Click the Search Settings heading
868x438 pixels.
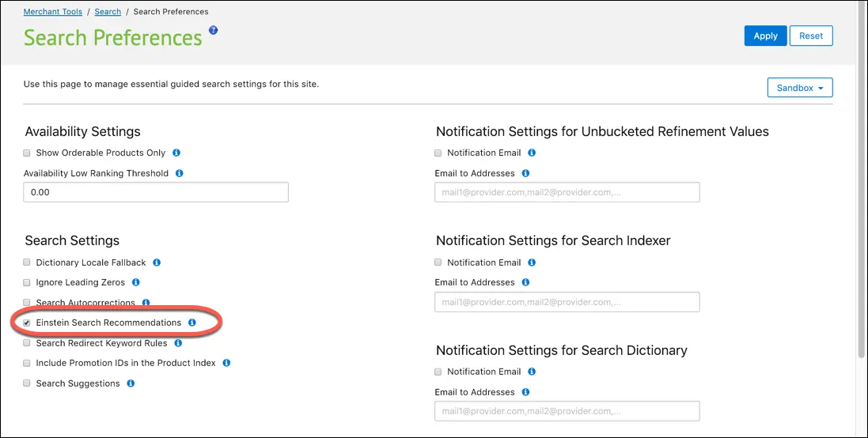point(72,240)
